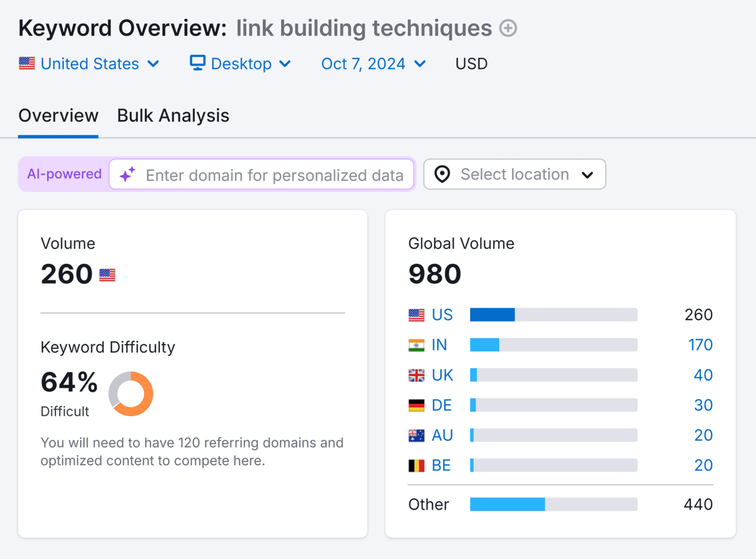Click the location pin icon in Select location
This screenshot has height=559, width=756.
[x=442, y=174]
